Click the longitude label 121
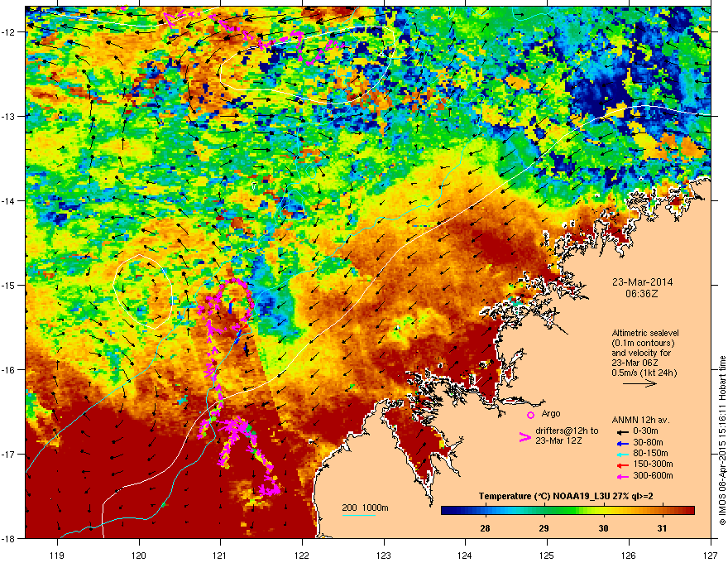This screenshot has width=728, height=563. [x=220, y=555]
